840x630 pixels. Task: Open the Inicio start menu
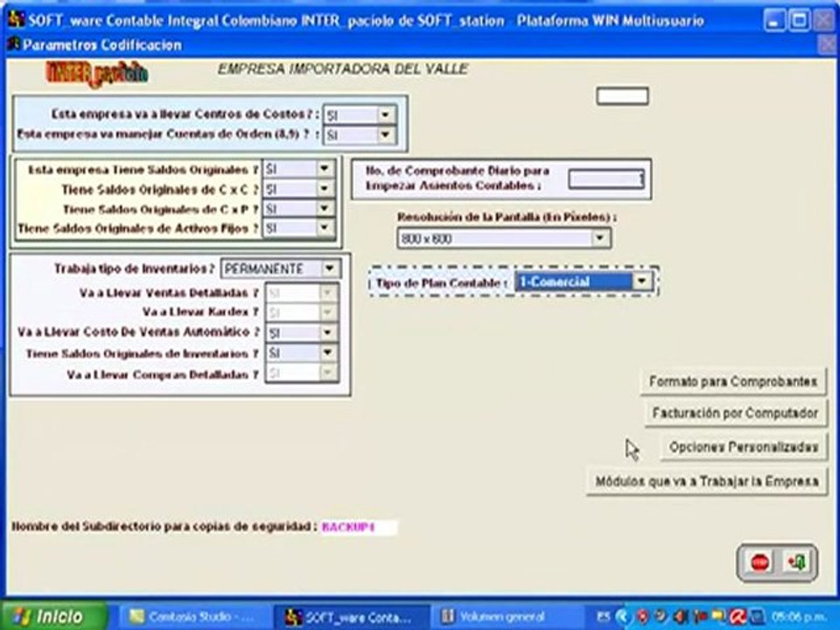point(53,617)
